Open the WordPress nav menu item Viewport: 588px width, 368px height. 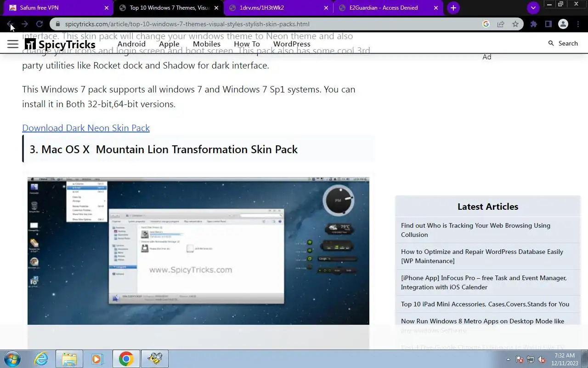pos(292,44)
